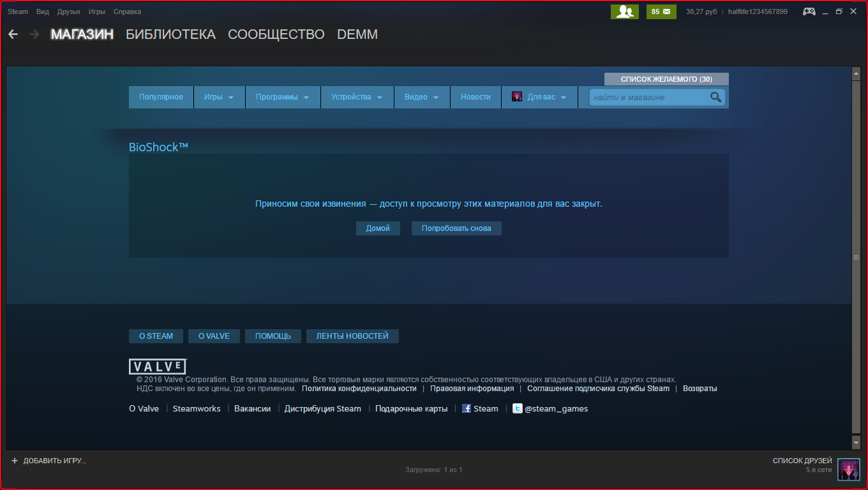Open the СПИСОК ДРУЗЕЙ label
Screen dimensions: 868x490
coord(802,461)
